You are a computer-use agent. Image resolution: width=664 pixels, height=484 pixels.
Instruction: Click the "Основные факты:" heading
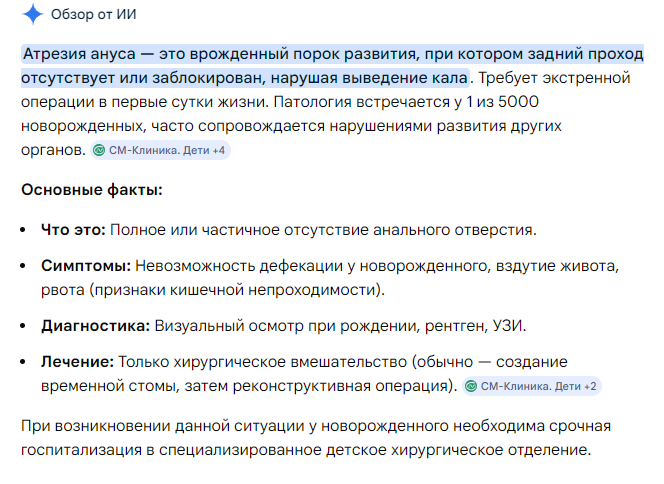point(92,189)
